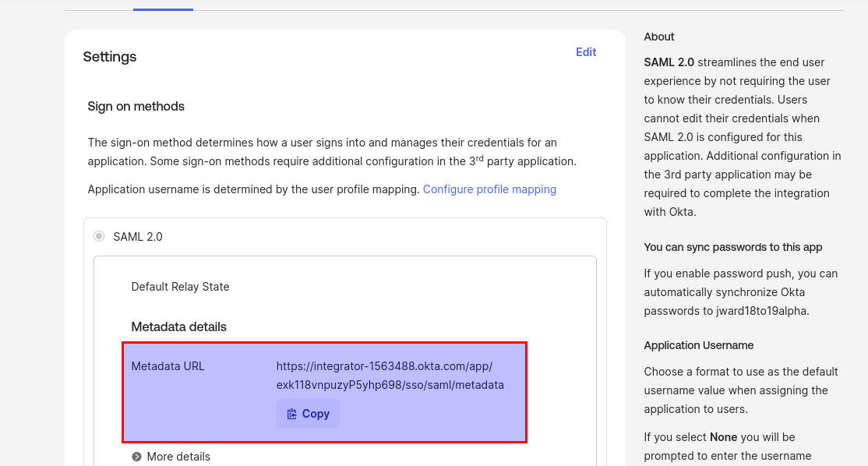Click the Application Username heading
This screenshot has height=466, width=868.
coord(698,345)
